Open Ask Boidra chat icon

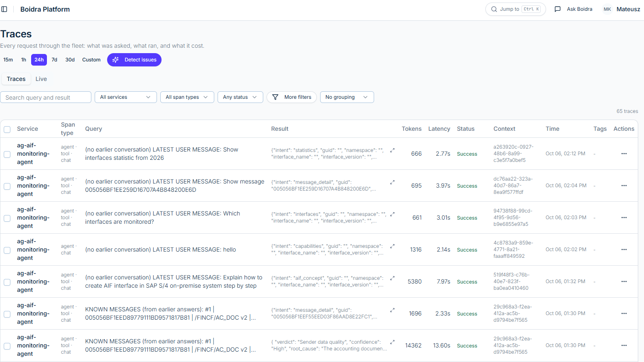(558, 9)
